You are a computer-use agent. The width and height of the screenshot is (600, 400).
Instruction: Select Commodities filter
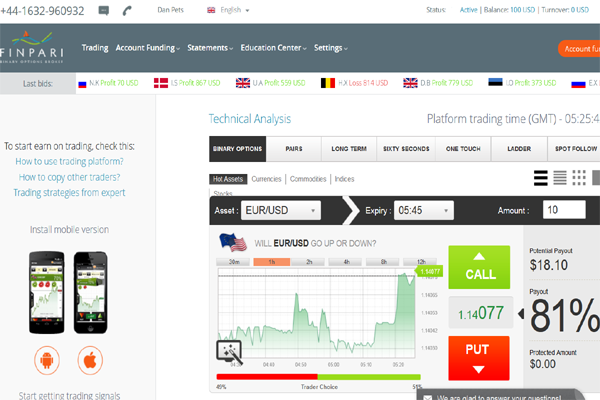(x=308, y=179)
